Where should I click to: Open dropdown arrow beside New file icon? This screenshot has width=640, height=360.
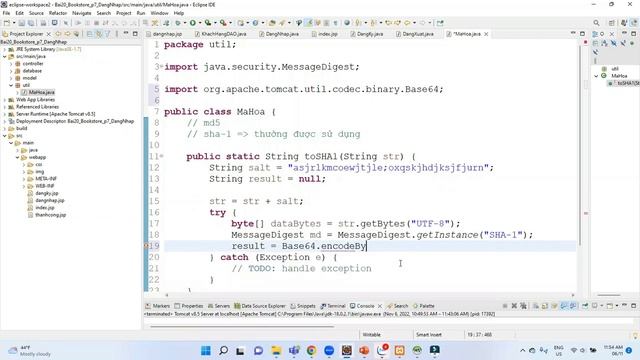click(13, 23)
